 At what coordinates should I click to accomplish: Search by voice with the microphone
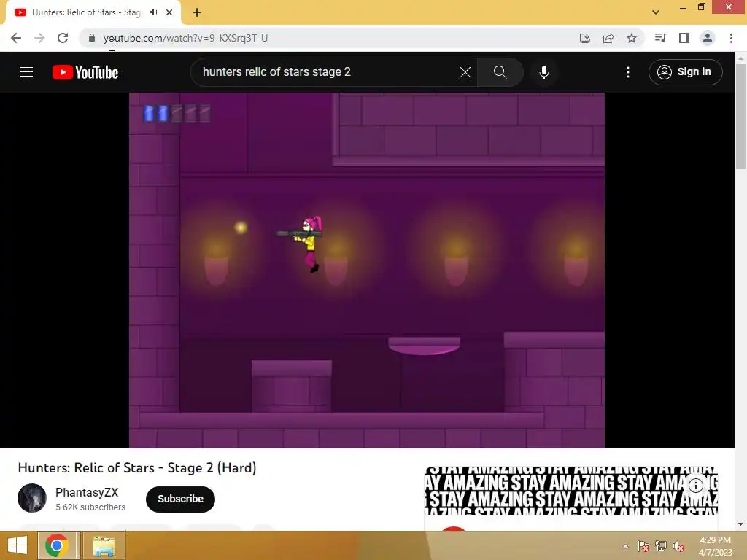click(x=544, y=72)
